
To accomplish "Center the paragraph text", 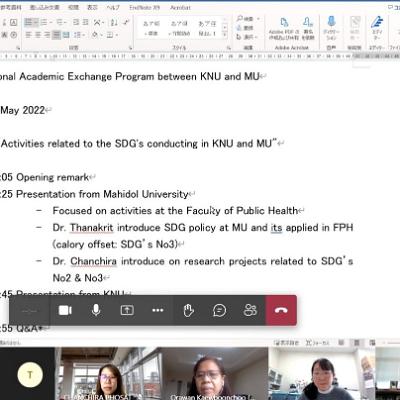I will (x=38, y=35).
